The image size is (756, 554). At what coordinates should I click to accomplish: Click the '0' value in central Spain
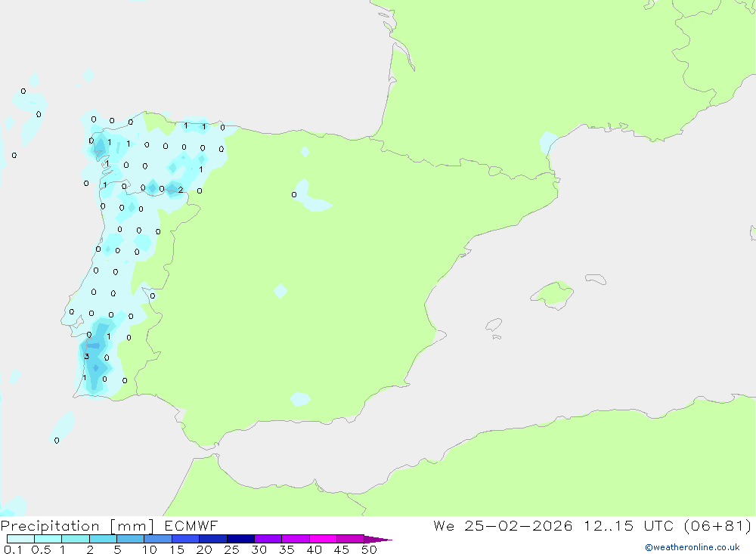coord(294,195)
